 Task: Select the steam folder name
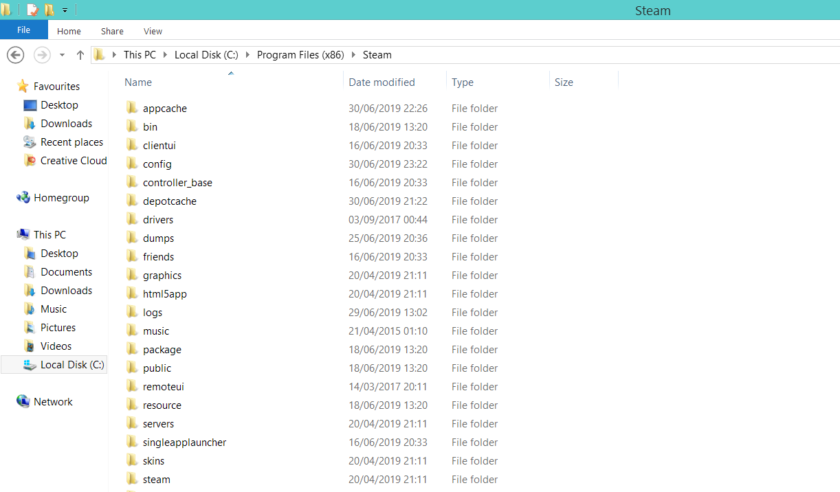(156, 480)
